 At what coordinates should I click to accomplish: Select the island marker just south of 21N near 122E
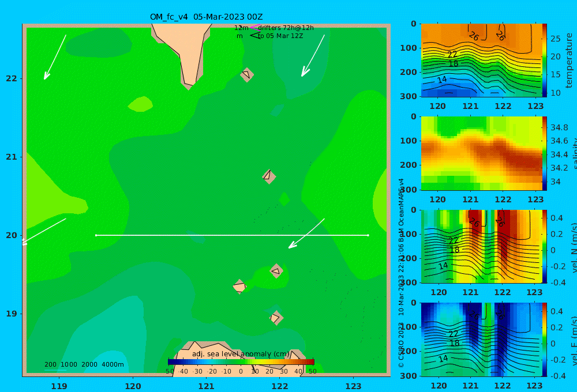[269, 176]
